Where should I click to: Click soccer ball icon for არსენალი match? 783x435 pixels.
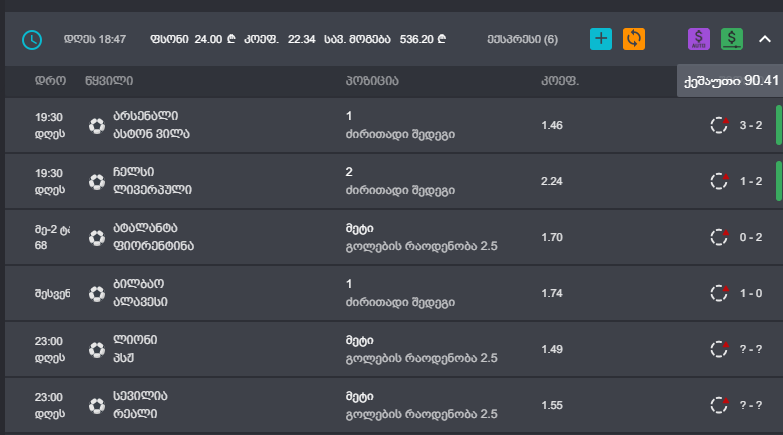point(97,125)
